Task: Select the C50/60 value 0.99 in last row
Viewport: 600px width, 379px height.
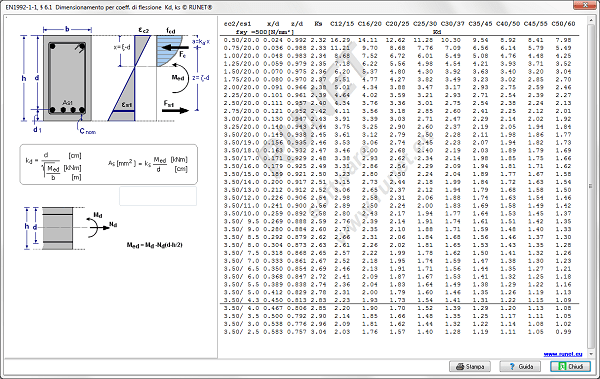Action: (563, 332)
